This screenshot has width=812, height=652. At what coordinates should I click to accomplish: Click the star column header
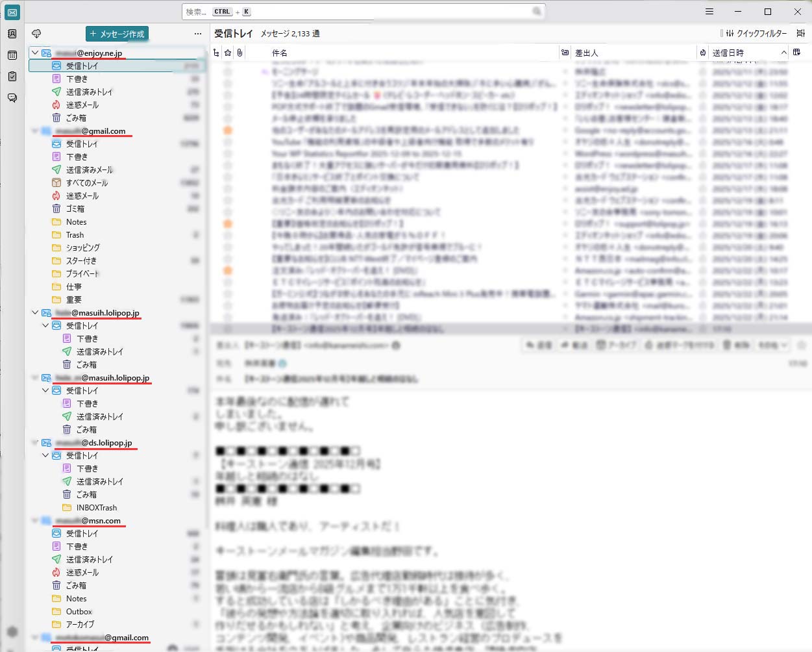pos(228,53)
